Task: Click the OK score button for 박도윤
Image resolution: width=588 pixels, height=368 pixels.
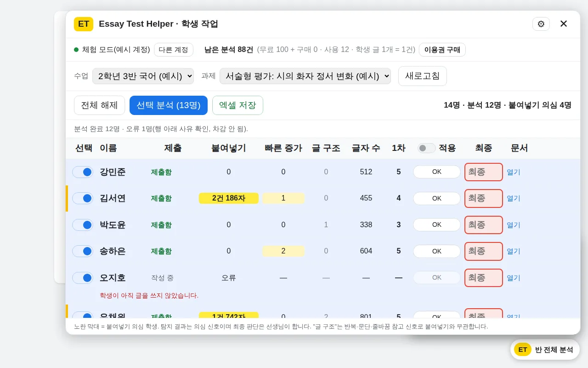Action: (x=436, y=225)
